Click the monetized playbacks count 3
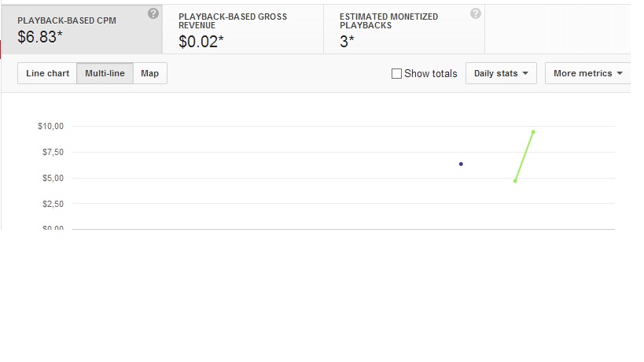 point(346,42)
